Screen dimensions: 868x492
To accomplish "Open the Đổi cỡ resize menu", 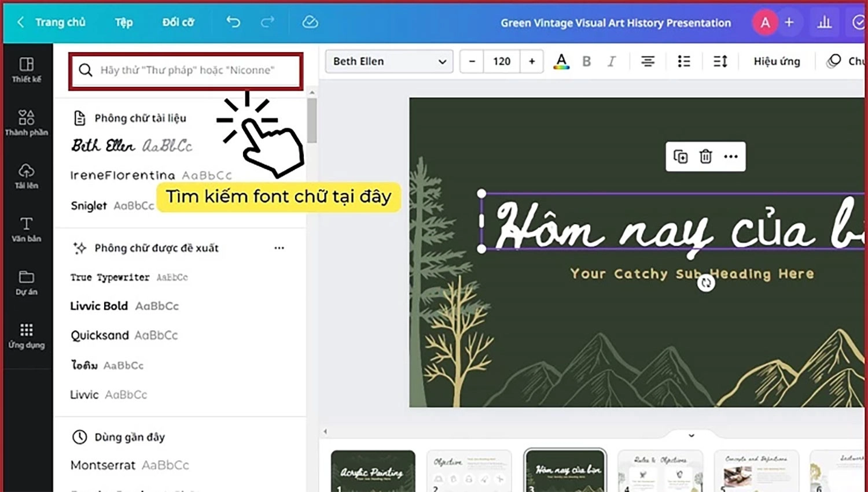I will click(x=178, y=22).
